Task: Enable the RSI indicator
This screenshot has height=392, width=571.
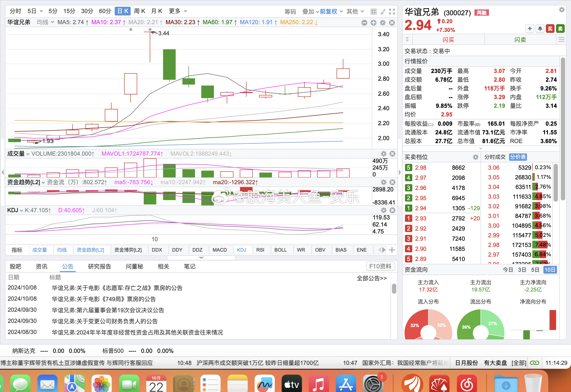Action: click(x=260, y=250)
